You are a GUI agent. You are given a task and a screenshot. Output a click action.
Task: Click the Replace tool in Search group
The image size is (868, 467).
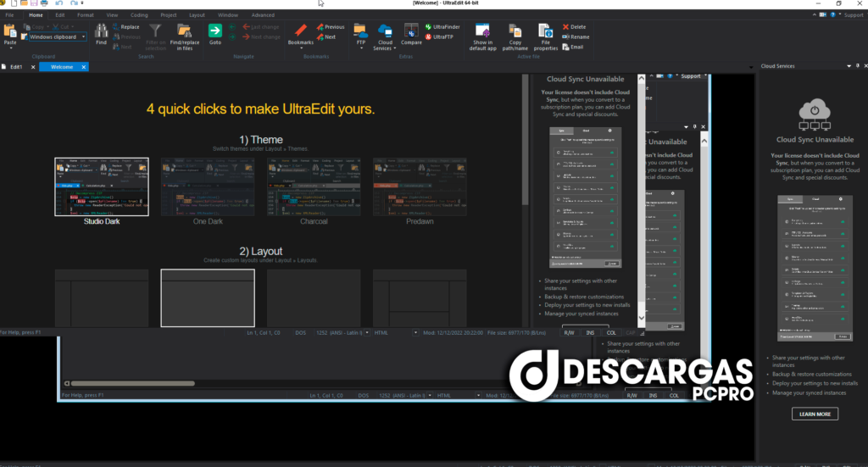(x=125, y=26)
